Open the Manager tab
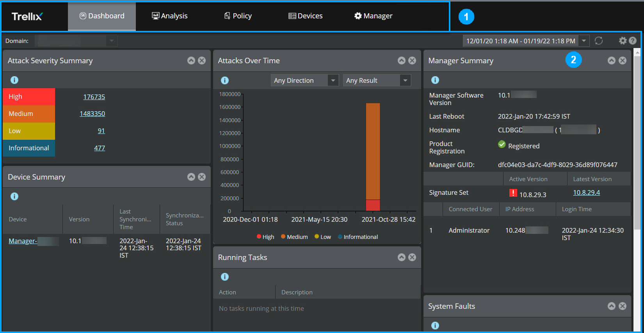The image size is (644, 333). point(374,16)
